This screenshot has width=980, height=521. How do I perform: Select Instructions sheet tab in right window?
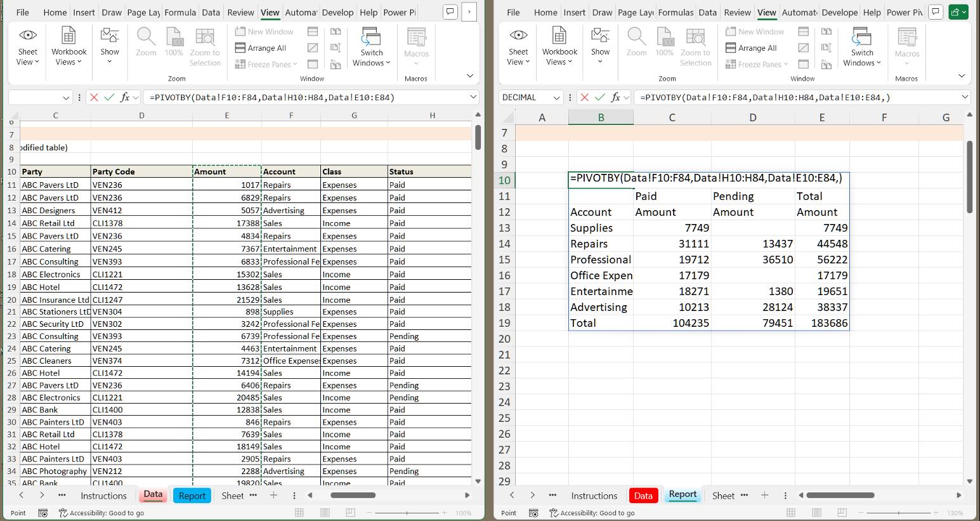(x=594, y=496)
